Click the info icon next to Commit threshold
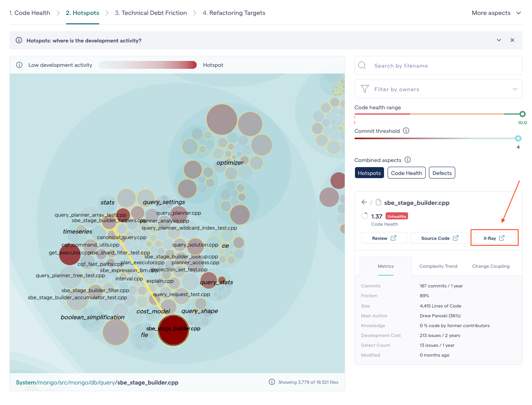 (406, 131)
